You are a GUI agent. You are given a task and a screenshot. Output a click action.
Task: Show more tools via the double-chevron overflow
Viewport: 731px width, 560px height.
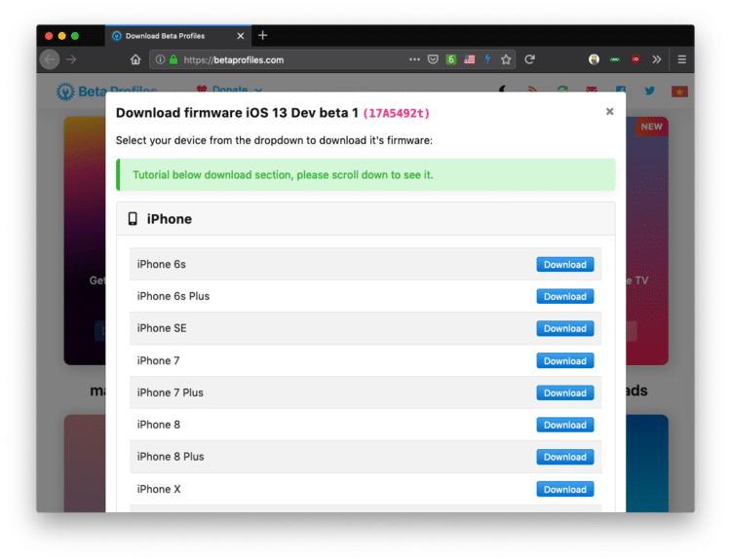[x=657, y=59]
